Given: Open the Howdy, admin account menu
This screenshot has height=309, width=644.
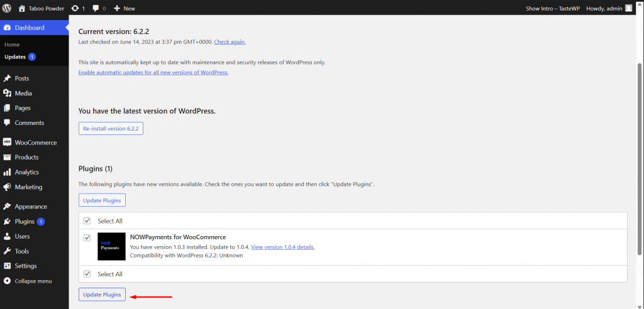Looking at the screenshot, I should point(609,8).
